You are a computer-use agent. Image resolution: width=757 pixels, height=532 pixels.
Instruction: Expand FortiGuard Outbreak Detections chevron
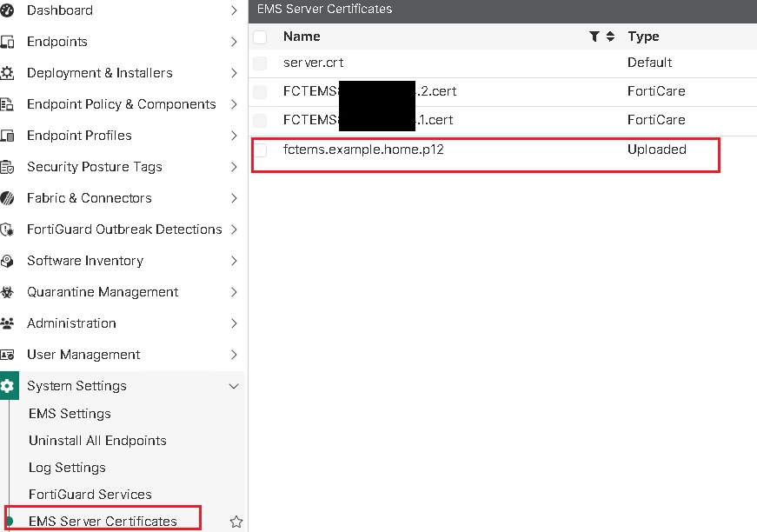234,229
